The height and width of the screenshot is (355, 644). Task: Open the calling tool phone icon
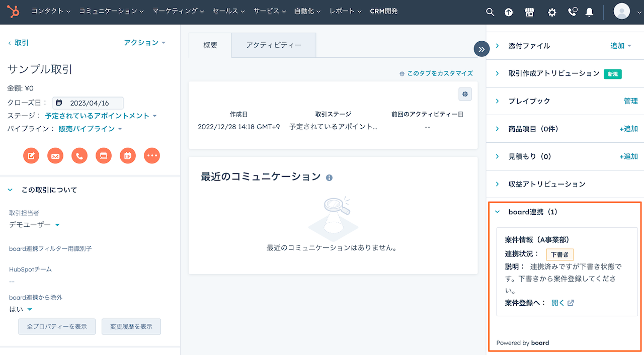(572, 11)
